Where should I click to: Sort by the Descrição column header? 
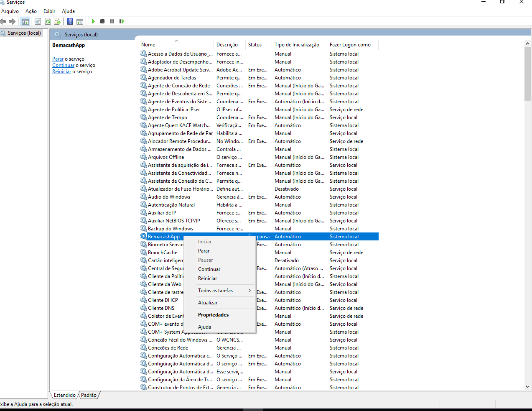pos(229,45)
